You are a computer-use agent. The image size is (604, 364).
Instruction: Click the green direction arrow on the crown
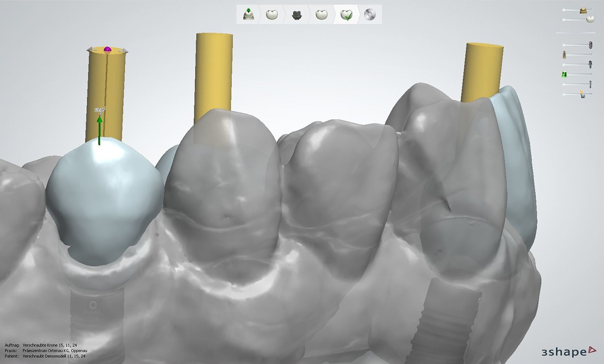point(99,130)
